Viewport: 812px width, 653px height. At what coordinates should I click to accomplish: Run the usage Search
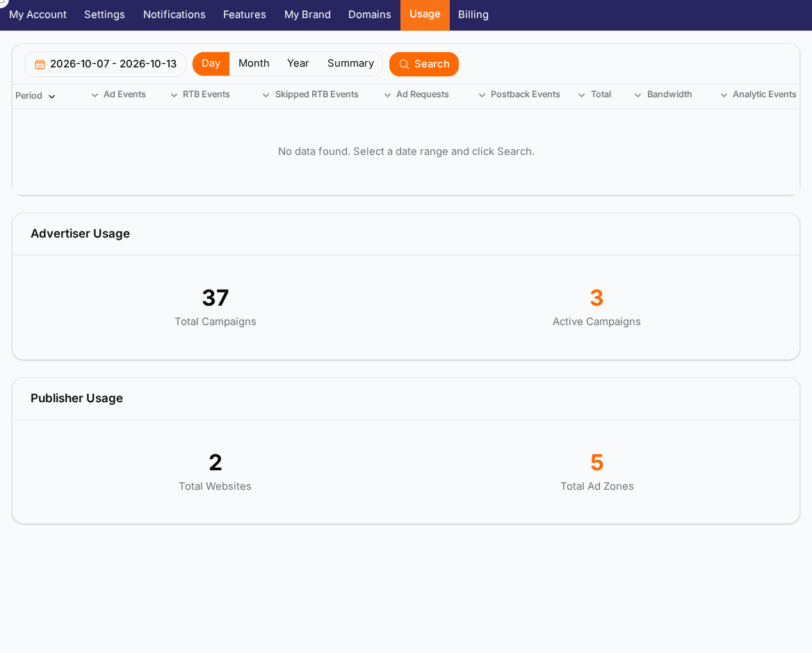(424, 64)
